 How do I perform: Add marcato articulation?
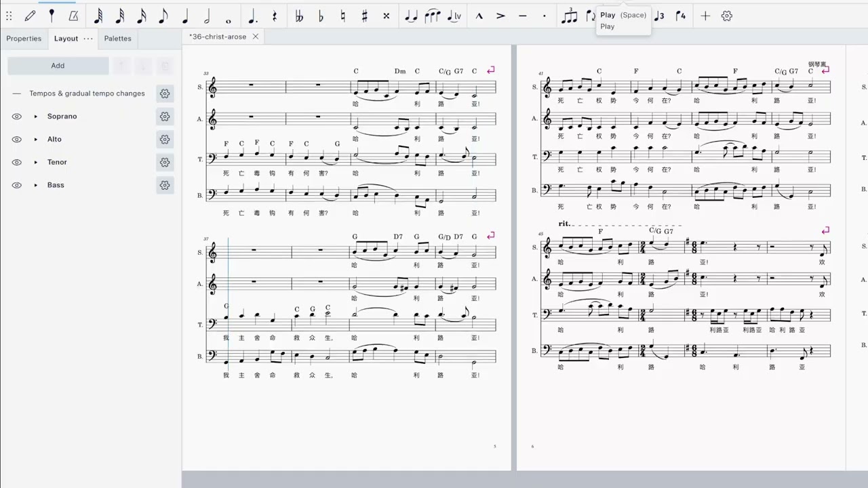point(479,16)
